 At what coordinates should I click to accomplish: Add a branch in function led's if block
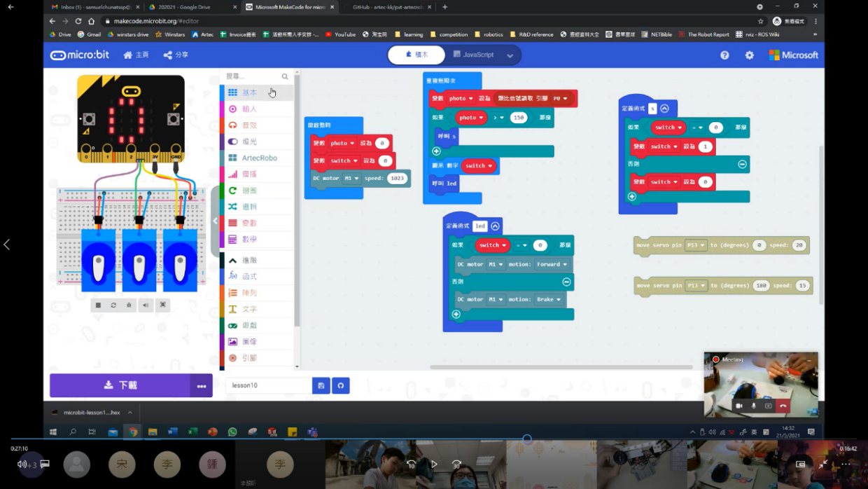click(x=456, y=315)
